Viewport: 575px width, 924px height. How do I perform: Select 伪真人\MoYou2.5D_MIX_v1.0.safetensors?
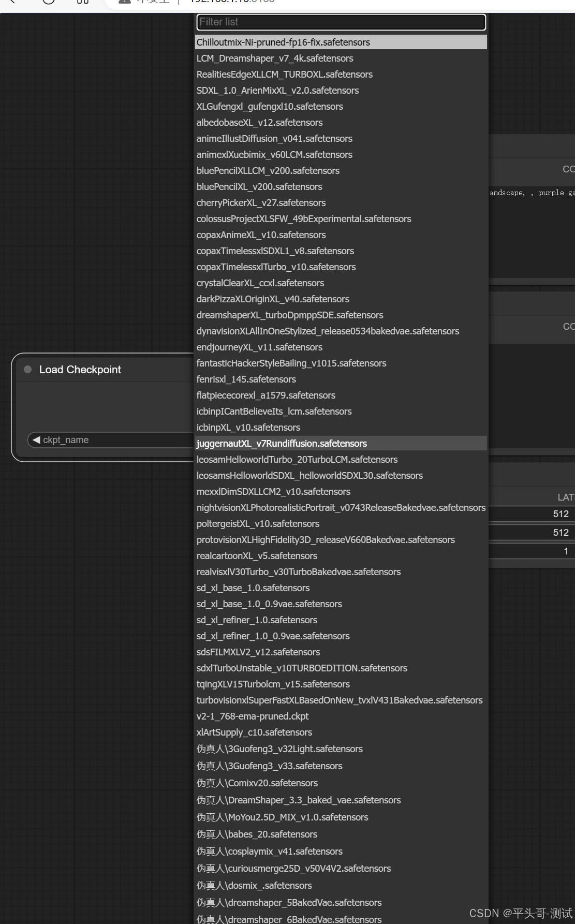pos(341,817)
